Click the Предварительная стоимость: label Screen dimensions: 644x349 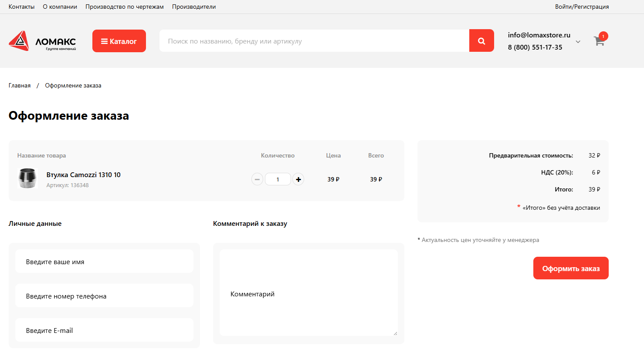coord(531,155)
